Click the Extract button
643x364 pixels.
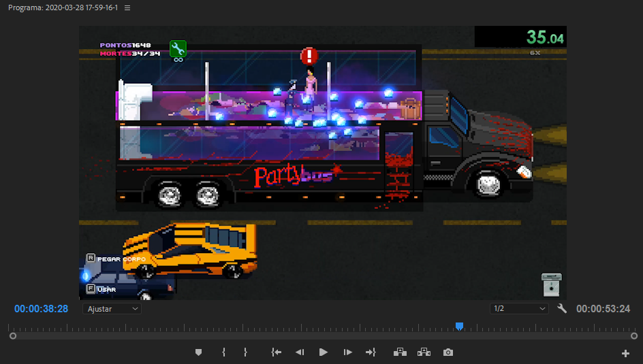pos(424,352)
